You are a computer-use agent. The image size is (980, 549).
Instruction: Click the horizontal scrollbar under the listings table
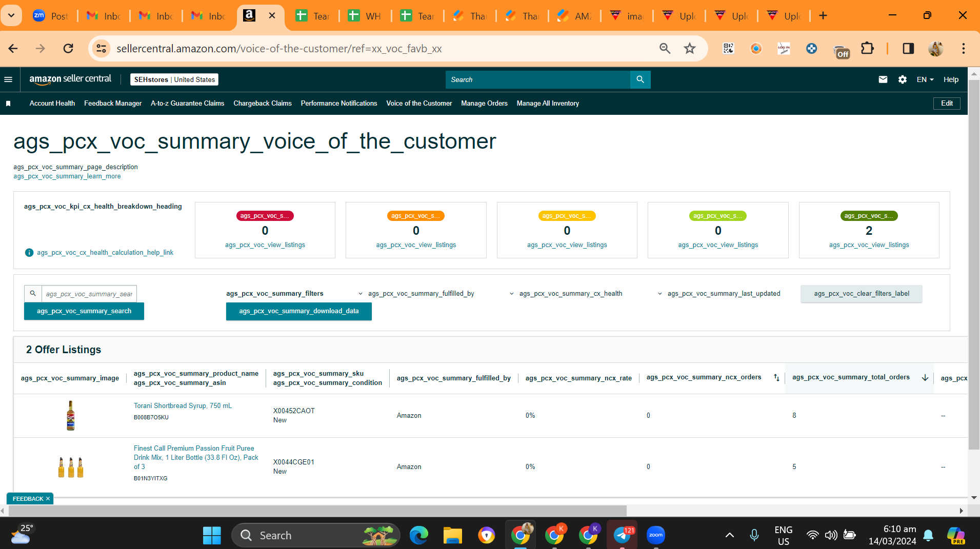pyautogui.click(x=318, y=511)
